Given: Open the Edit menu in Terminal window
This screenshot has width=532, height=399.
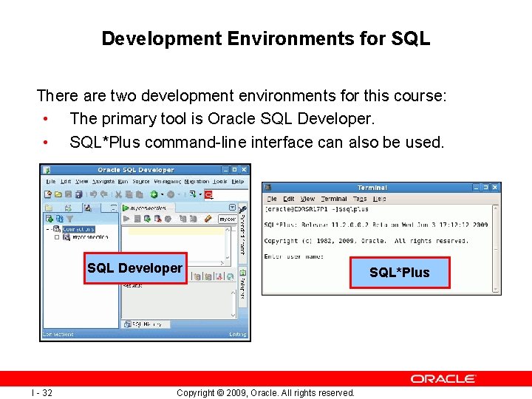Looking at the screenshot, I should 289,199.
